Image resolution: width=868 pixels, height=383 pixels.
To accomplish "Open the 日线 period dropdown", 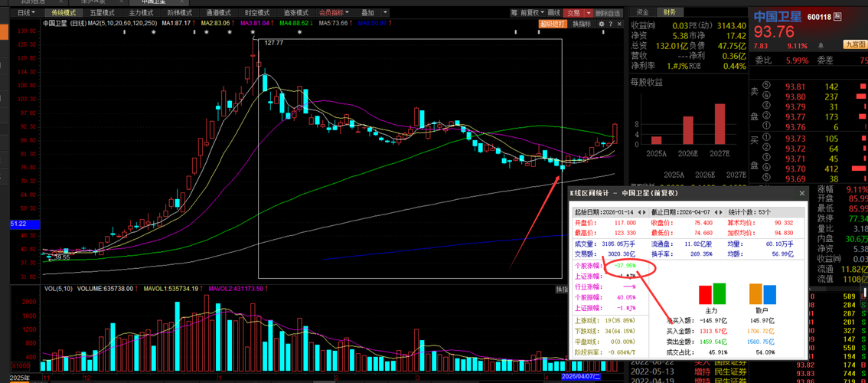I will (x=25, y=12).
